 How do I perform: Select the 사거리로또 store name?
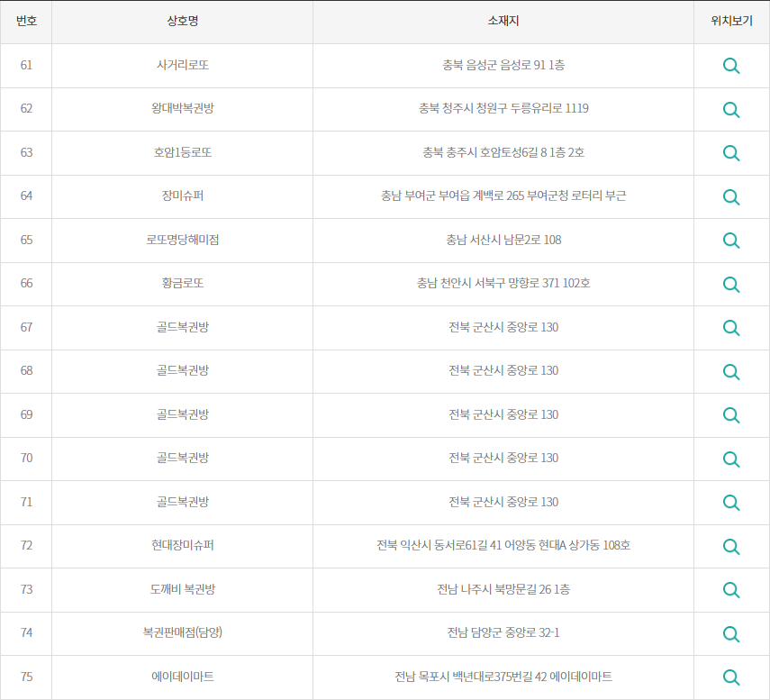(183, 65)
